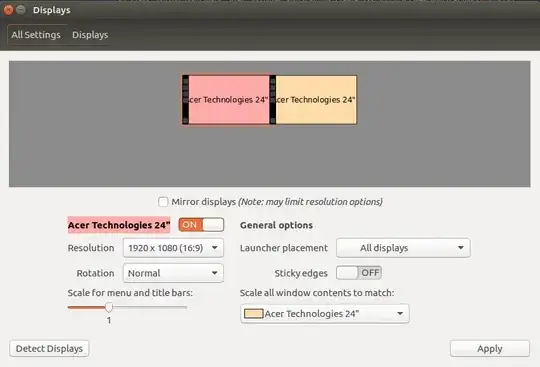Click the highlighted Acer Technologies 24" label
This screenshot has width=540, height=367.
click(119, 225)
